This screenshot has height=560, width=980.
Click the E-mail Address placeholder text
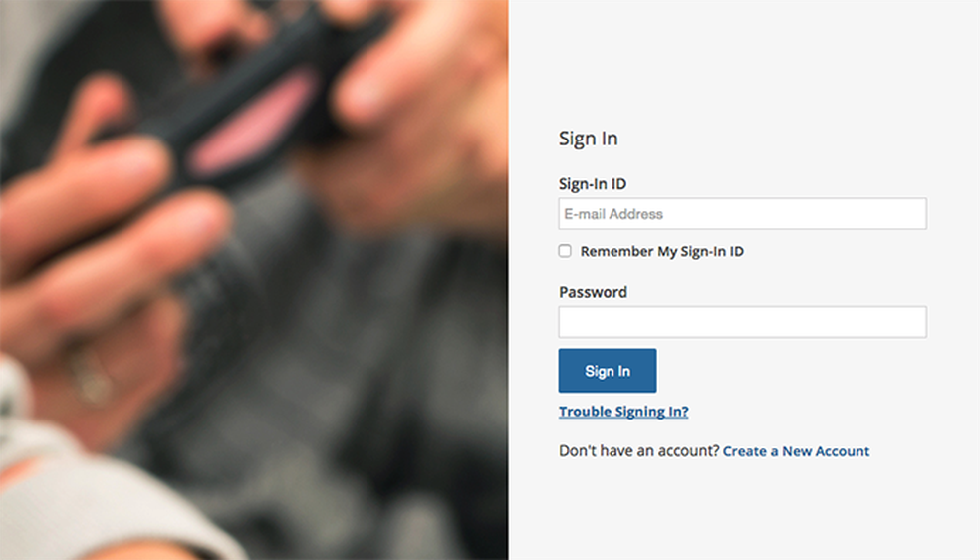613,214
